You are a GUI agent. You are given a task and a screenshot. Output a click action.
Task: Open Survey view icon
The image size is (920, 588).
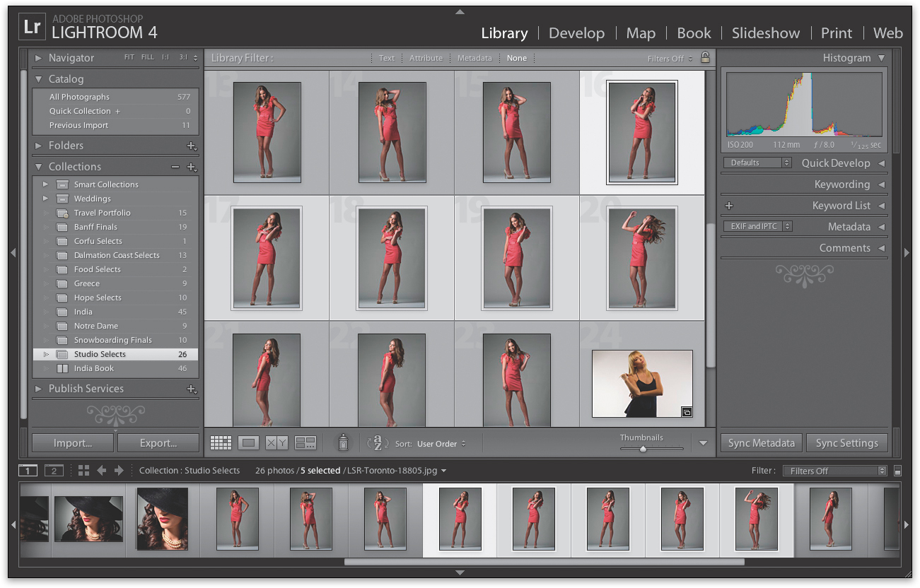(x=305, y=443)
